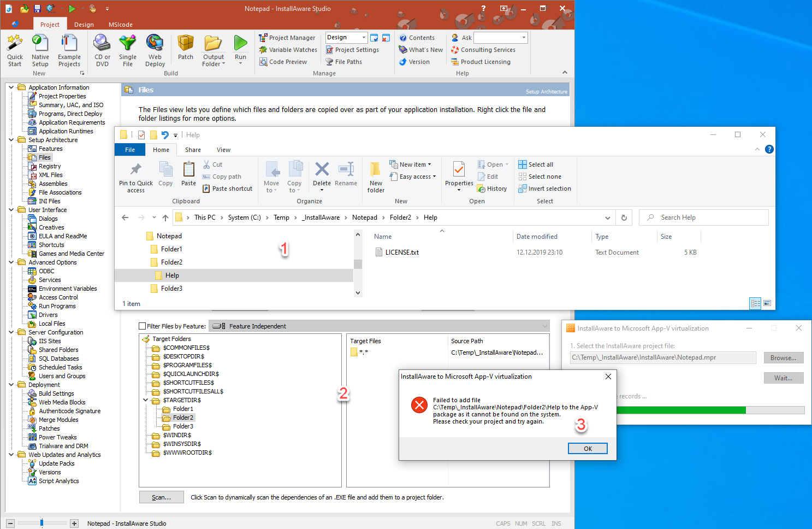812x529 pixels.
Task: Click Consulting Services in Help group
Action: coord(483,50)
